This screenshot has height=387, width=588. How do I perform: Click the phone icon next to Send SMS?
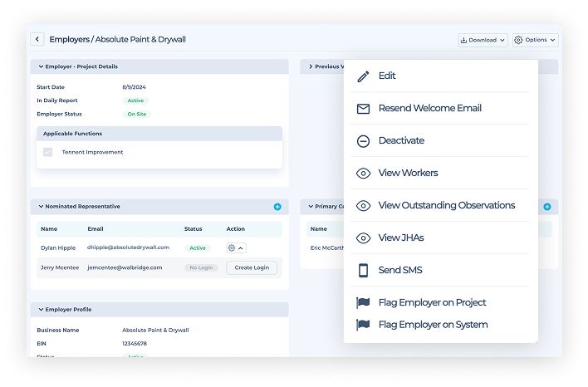[363, 271]
